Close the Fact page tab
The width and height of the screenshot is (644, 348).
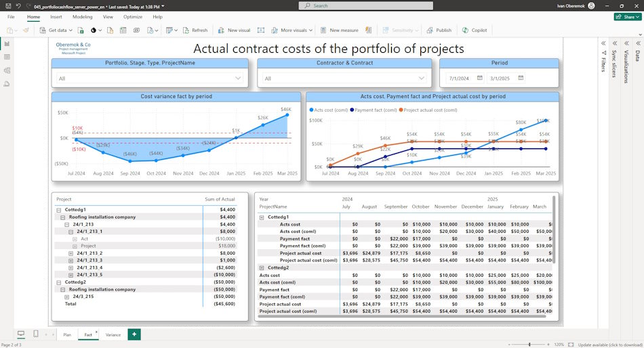[x=96, y=332]
